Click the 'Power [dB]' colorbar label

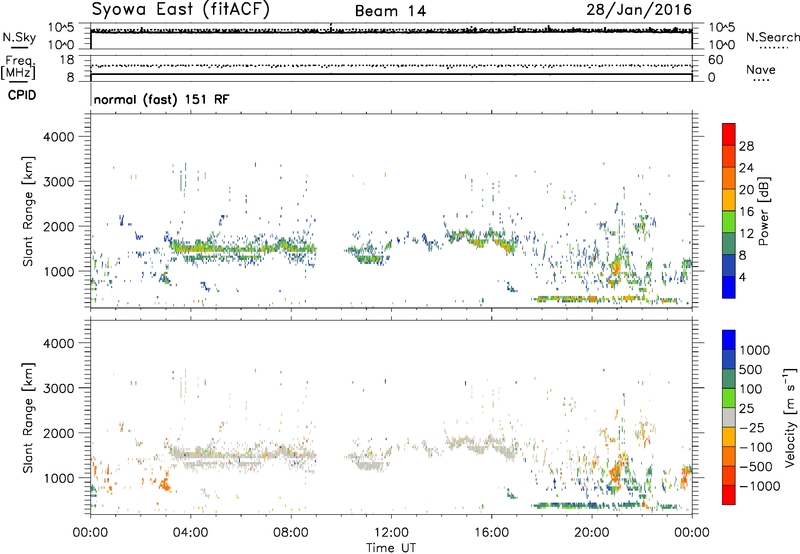pos(763,211)
